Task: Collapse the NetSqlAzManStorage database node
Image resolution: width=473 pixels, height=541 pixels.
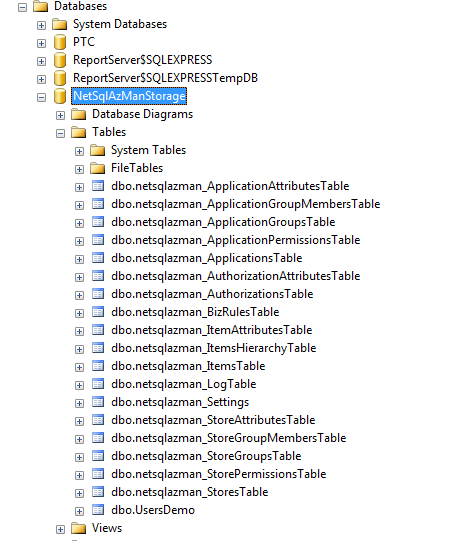Action: pyautogui.click(x=41, y=97)
